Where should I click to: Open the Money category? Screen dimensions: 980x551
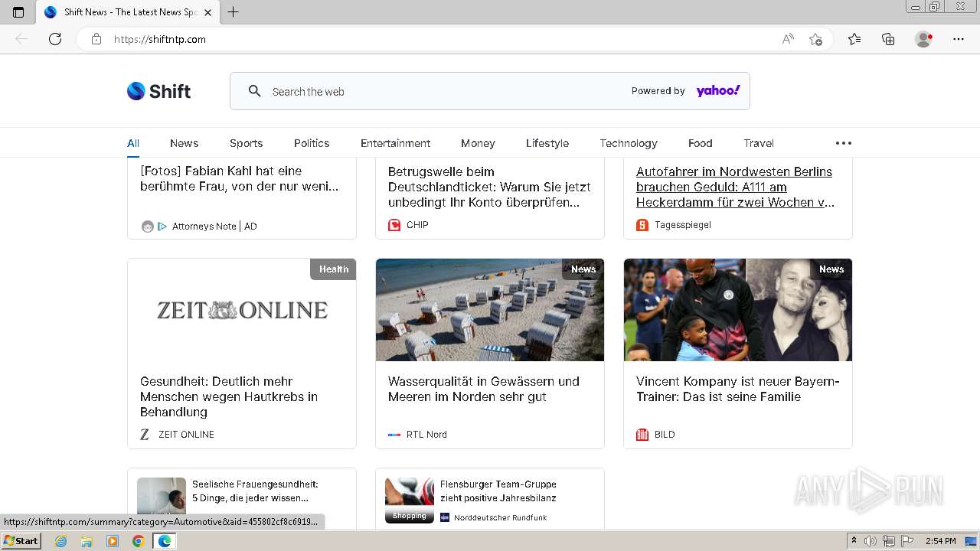[478, 143]
